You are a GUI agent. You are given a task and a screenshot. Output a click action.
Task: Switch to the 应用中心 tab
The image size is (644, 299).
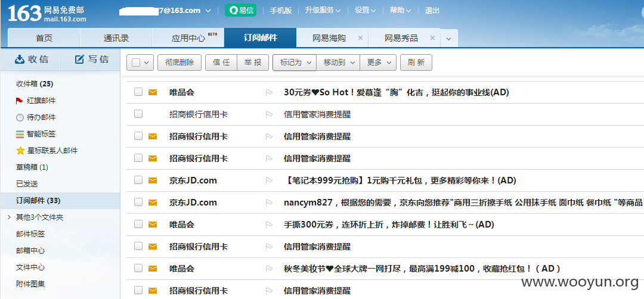point(188,38)
